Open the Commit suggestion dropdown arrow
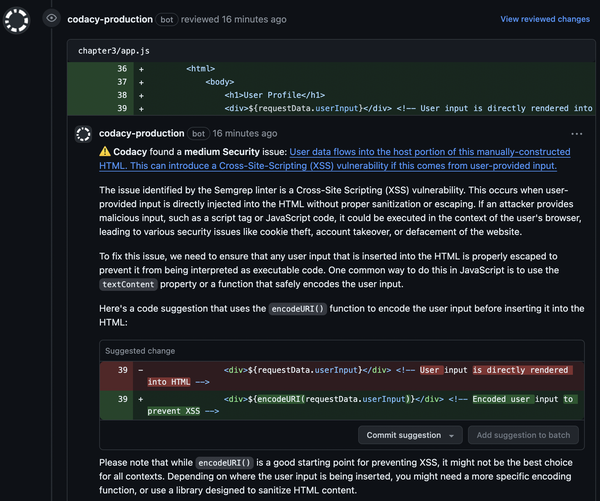The width and height of the screenshot is (600, 501). click(x=453, y=435)
